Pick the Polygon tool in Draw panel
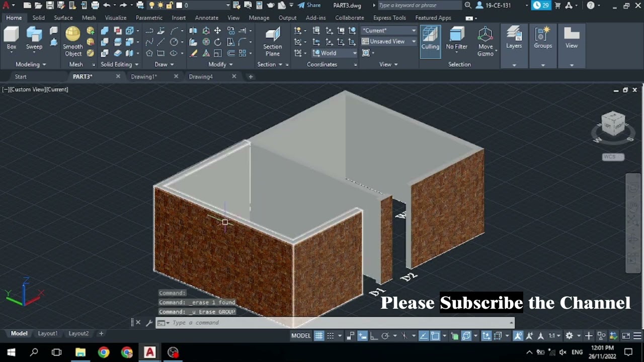The width and height of the screenshot is (644, 362). (149, 53)
